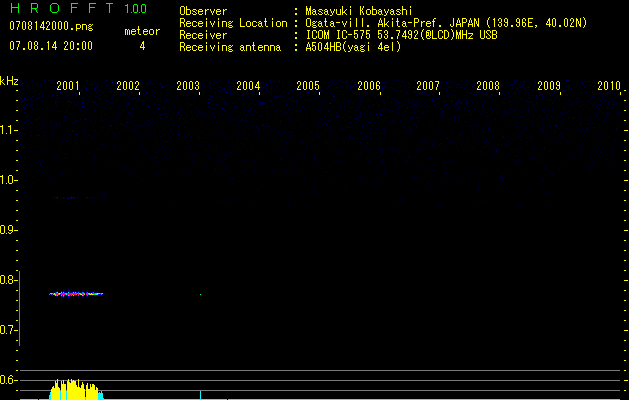Click the 0.7 kHz frequency label
Viewport: 629px width, 400px height.
(8, 330)
